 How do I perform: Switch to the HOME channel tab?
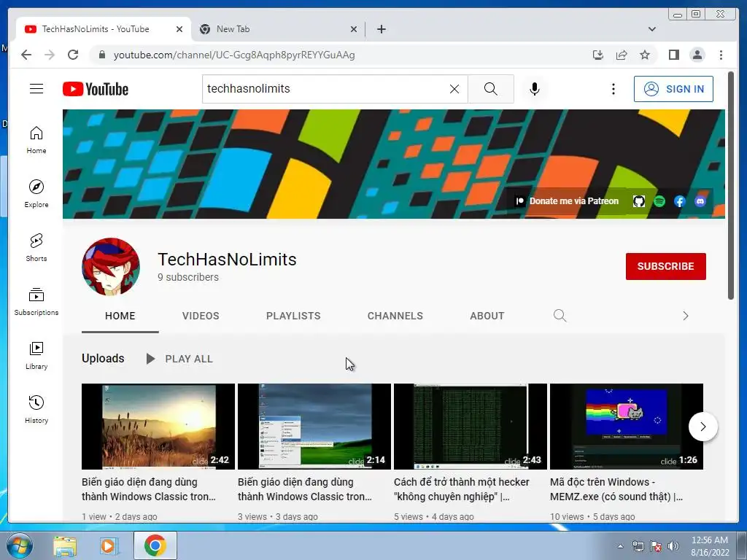120,316
